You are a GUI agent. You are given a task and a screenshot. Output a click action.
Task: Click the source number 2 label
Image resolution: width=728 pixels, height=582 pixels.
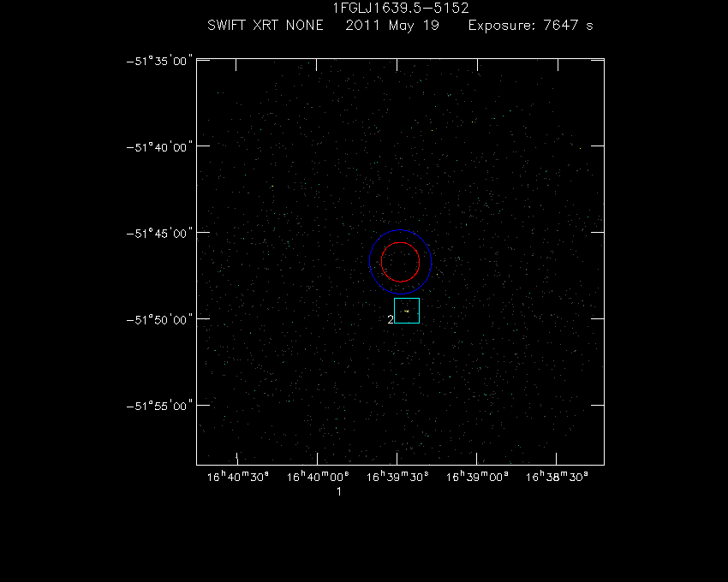pyautogui.click(x=391, y=319)
